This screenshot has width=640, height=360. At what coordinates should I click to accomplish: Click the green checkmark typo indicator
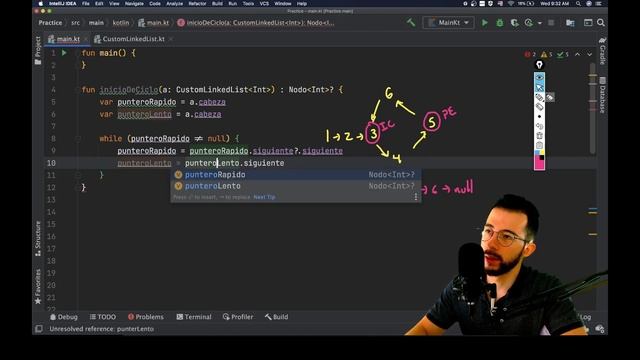coord(563,54)
